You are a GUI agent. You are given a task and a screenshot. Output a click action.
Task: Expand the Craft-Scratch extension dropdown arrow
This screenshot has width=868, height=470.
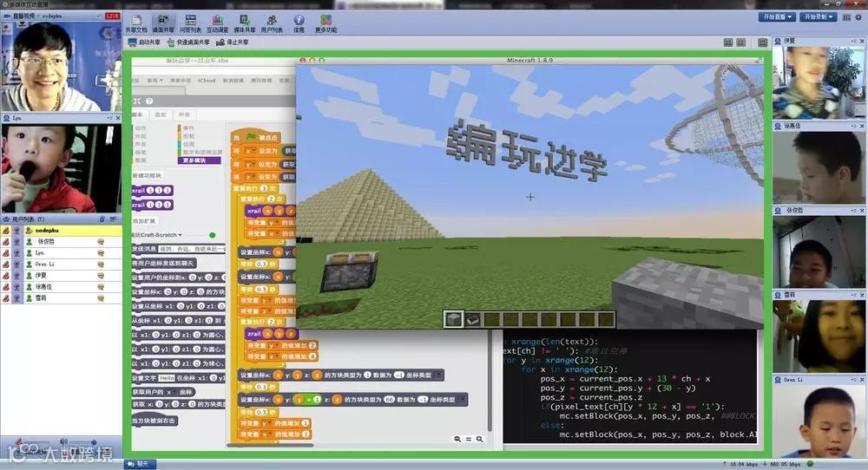180,236
